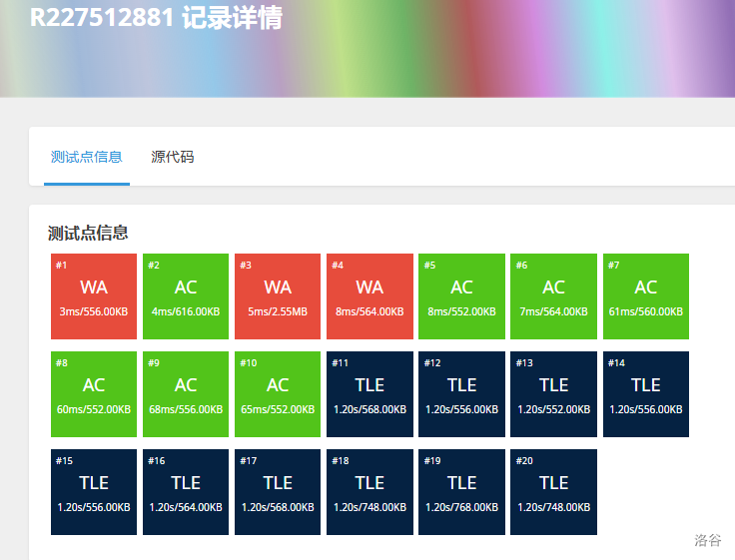Switch to the 源代码 tab

click(x=173, y=157)
